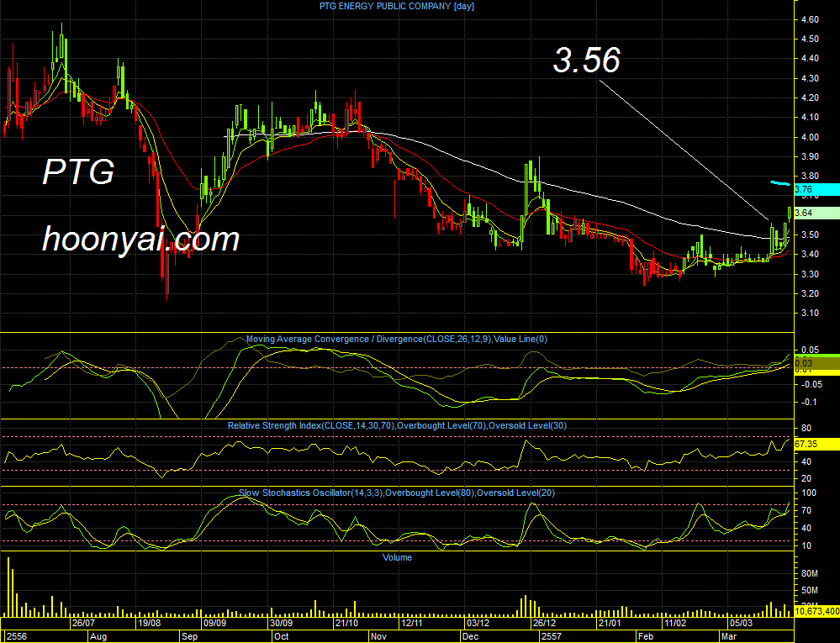Select the Slow Stochastics Oscillator title text

click(397, 493)
